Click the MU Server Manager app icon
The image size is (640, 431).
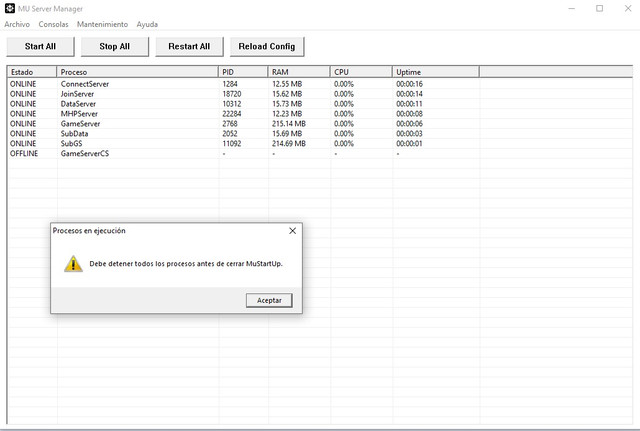click(x=10, y=8)
